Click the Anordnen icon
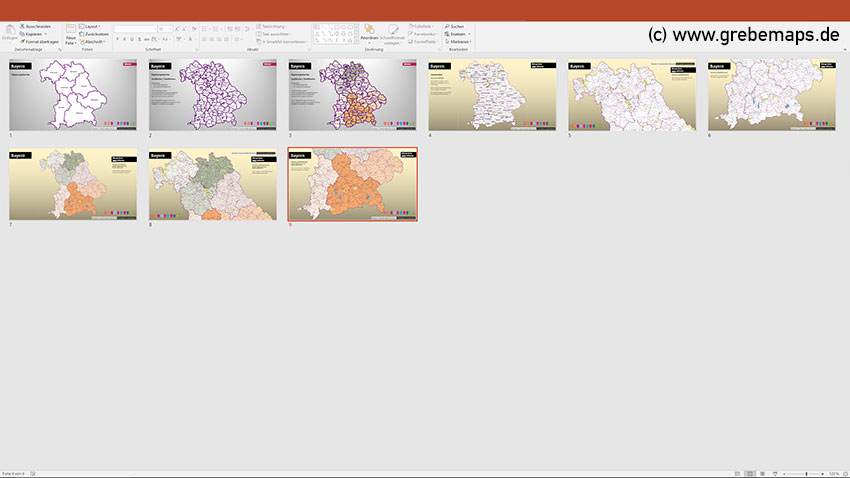The width and height of the screenshot is (850, 478). point(369,31)
